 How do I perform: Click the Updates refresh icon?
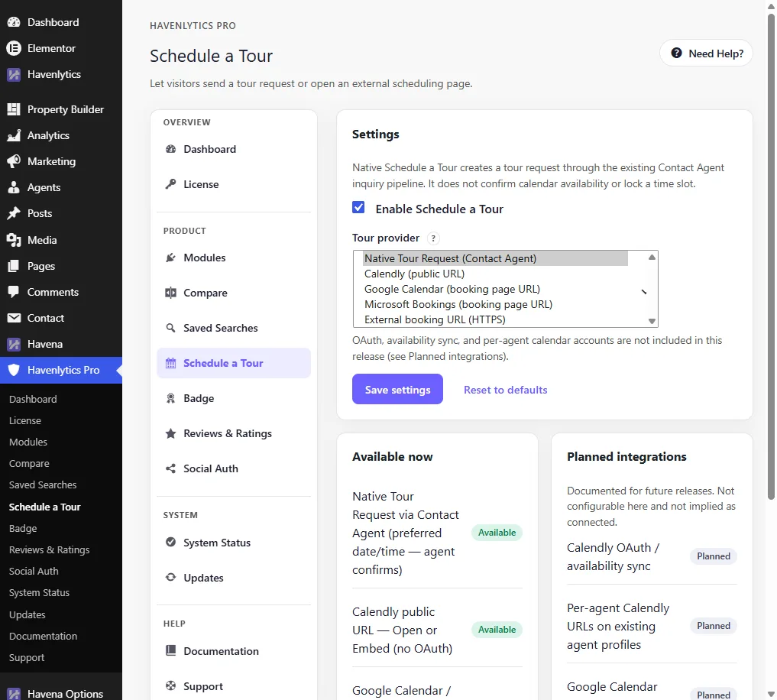[x=170, y=577]
